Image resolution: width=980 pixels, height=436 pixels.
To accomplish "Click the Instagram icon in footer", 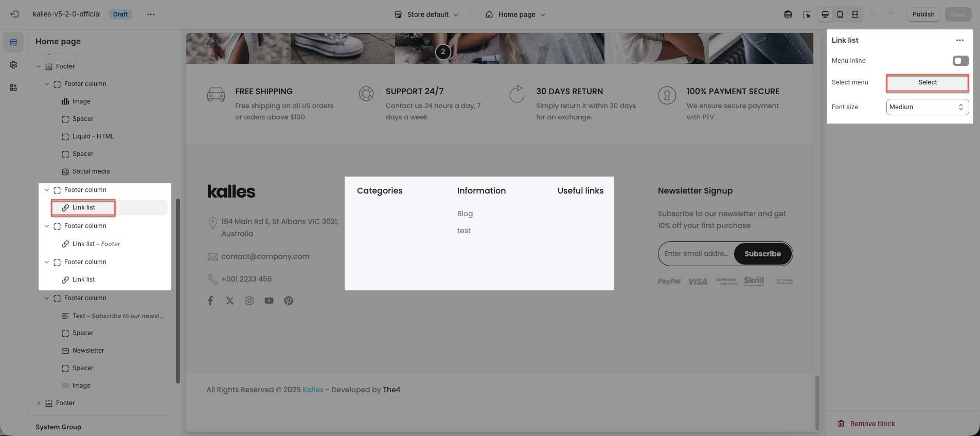I will (250, 301).
